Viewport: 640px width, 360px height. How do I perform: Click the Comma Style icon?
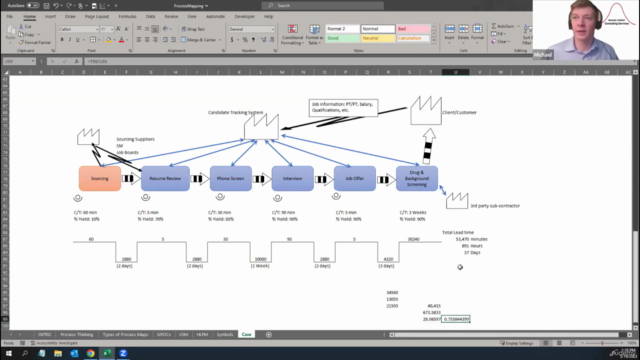(x=253, y=40)
